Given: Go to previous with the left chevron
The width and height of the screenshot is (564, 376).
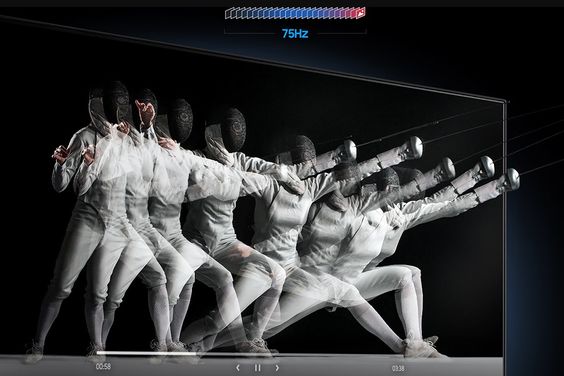Looking at the screenshot, I should [x=238, y=368].
